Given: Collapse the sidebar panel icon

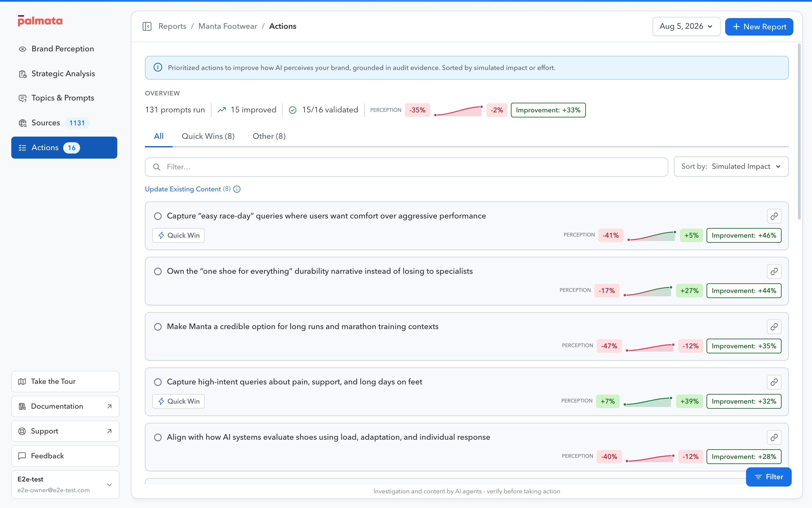Looking at the screenshot, I should [x=147, y=26].
